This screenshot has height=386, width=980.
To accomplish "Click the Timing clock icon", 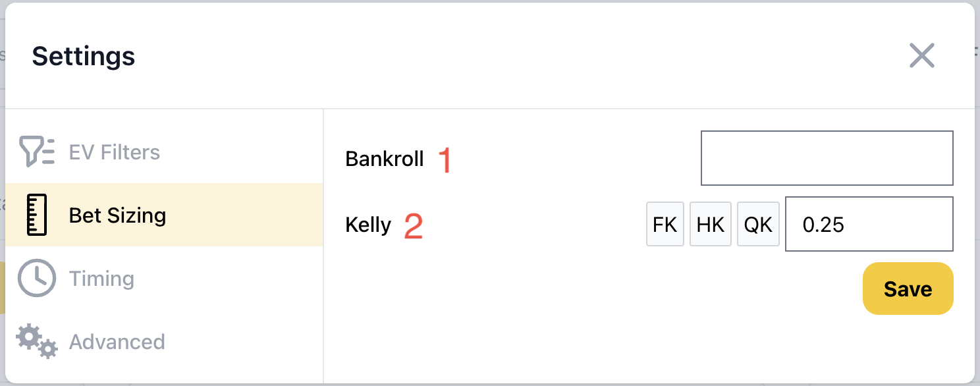I will (37, 278).
